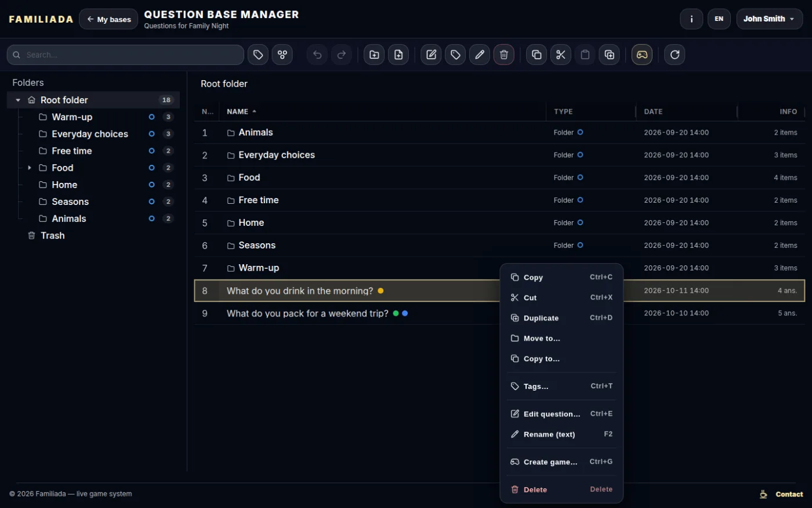Open the tag filter beside the search field
Viewport: 812px width, 508px height.
258,55
